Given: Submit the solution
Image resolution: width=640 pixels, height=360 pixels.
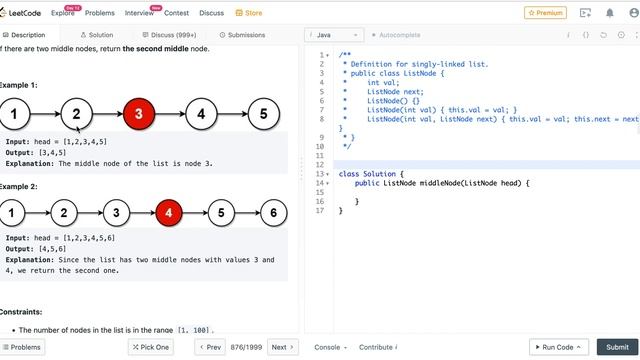Looking at the screenshot, I should pyautogui.click(x=617, y=347).
